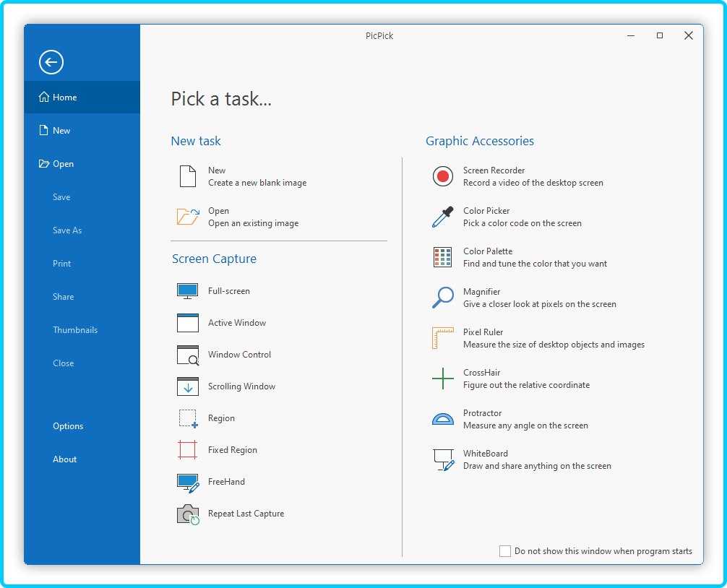
Task: Open the Options menu item in sidebar
Action: tap(68, 426)
